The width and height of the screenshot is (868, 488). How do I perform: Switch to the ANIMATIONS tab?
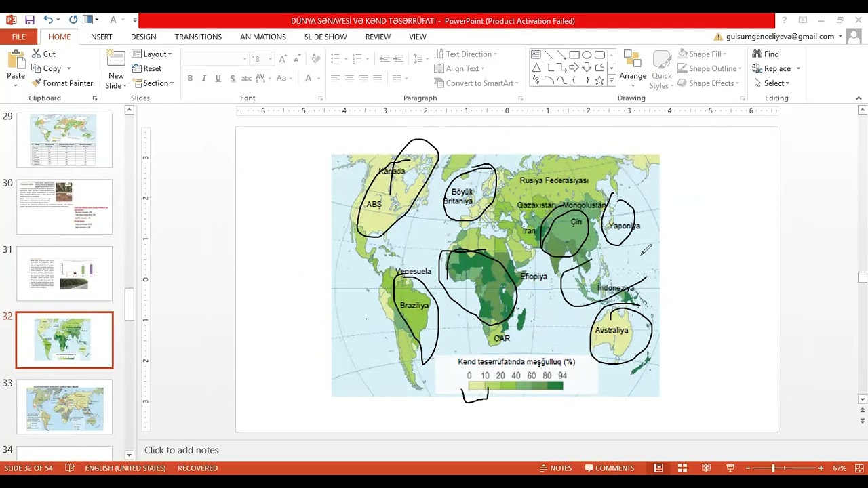pyautogui.click(x=262, y=37)
